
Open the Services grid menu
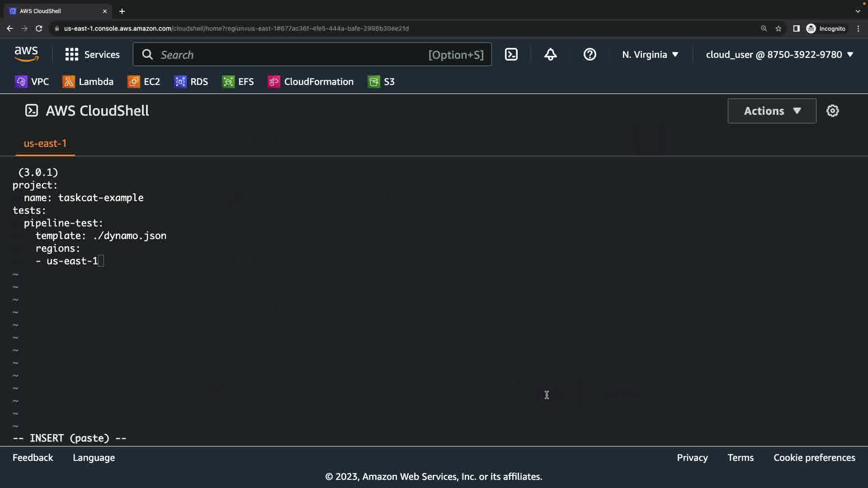(x=92, y=55)
